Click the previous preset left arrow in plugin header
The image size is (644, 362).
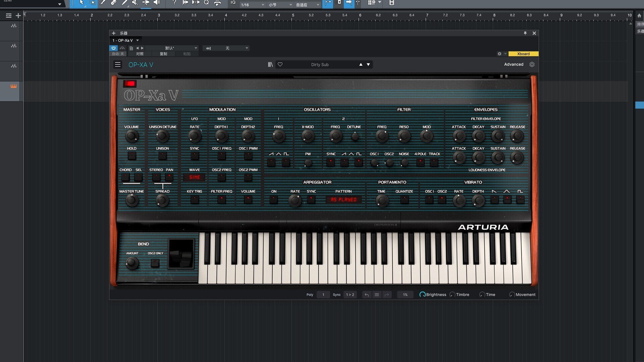click(x=137, y=48)
